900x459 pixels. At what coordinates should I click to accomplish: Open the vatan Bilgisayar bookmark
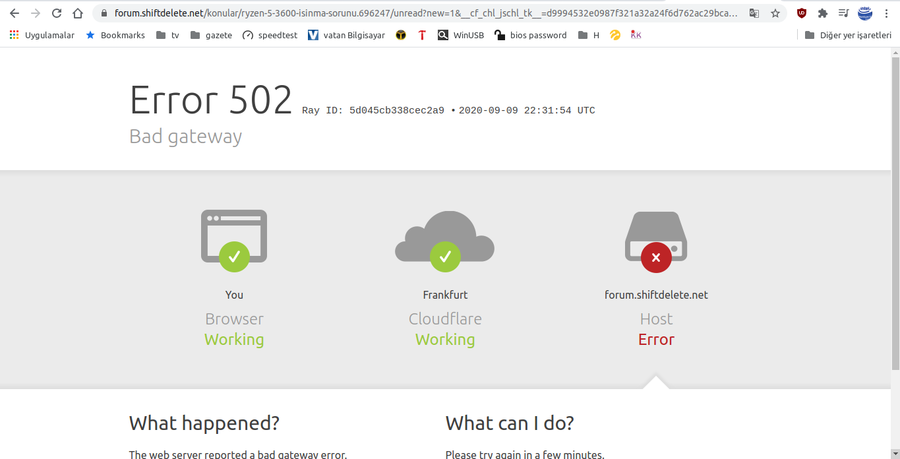(x=346, y=35)
